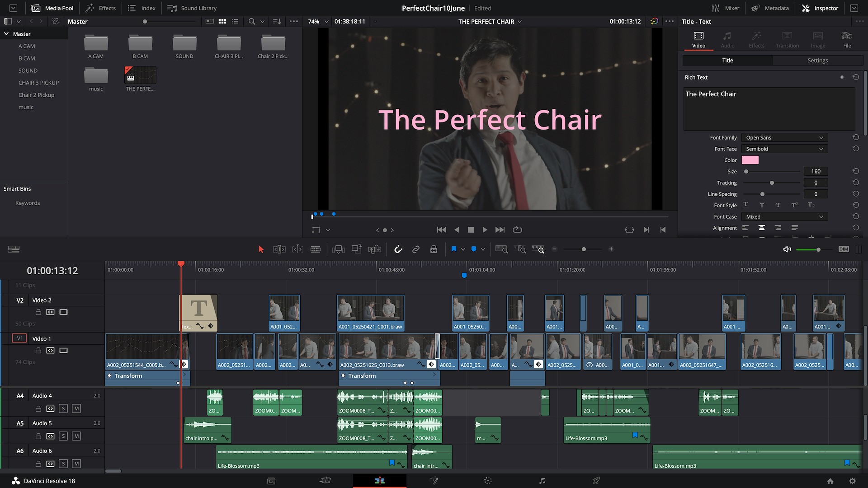
Task: Toggle the Effects panel button
Action: pyautogui.click(x=100, y=8)
